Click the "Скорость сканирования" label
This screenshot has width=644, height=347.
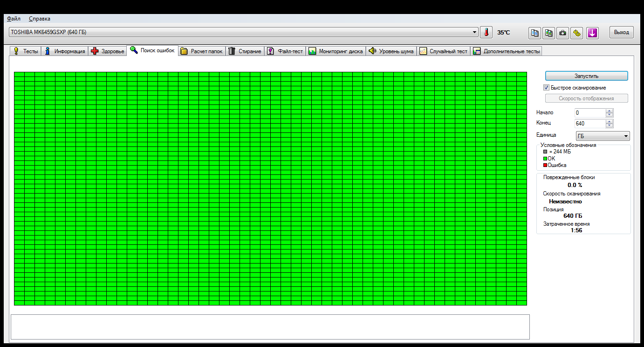(572, 194)
